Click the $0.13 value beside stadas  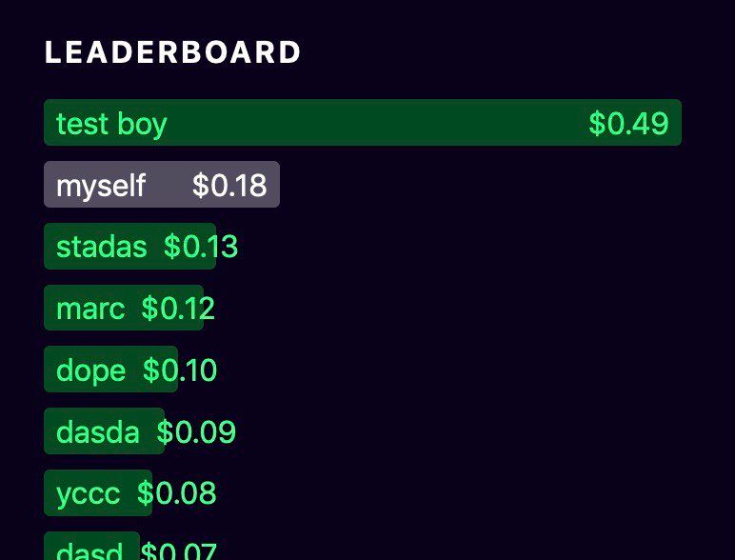click(201, 247)
